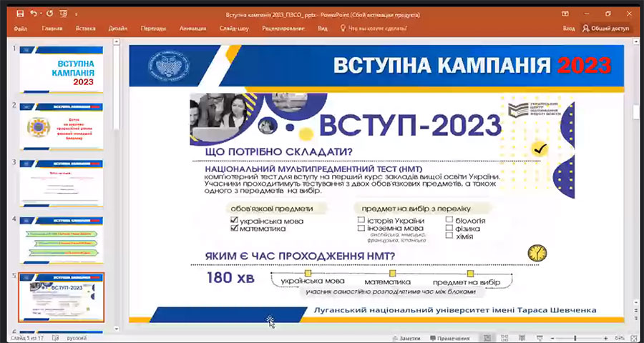This screenshot has width=644, height=343.
Task: Switch to Normal view in status bar
Action: pyautogui.click(x=487, y=338)
